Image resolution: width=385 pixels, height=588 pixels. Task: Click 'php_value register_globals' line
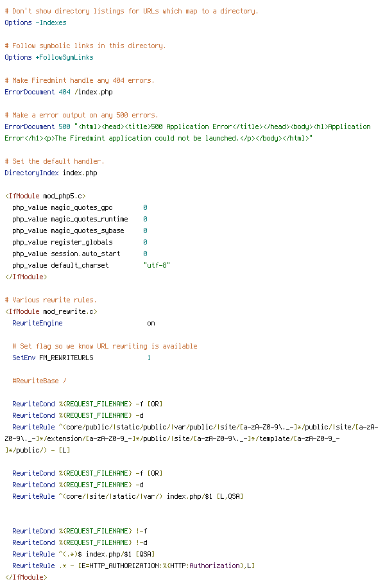pyautogui.click(x=80, y=242)
